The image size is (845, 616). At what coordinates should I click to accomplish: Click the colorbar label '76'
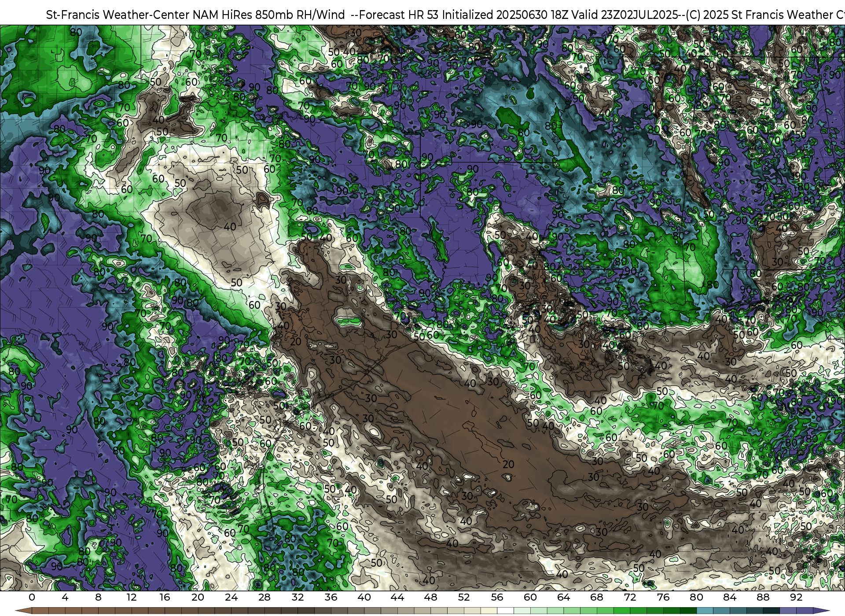(663, 597)
